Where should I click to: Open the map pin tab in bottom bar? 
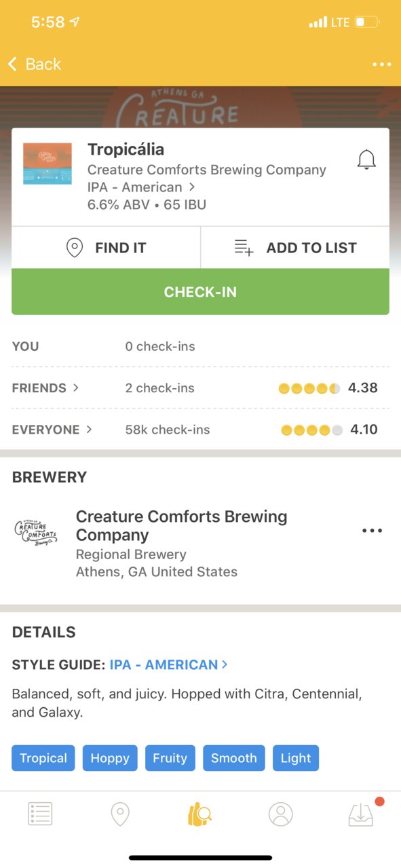coord(120,814)
